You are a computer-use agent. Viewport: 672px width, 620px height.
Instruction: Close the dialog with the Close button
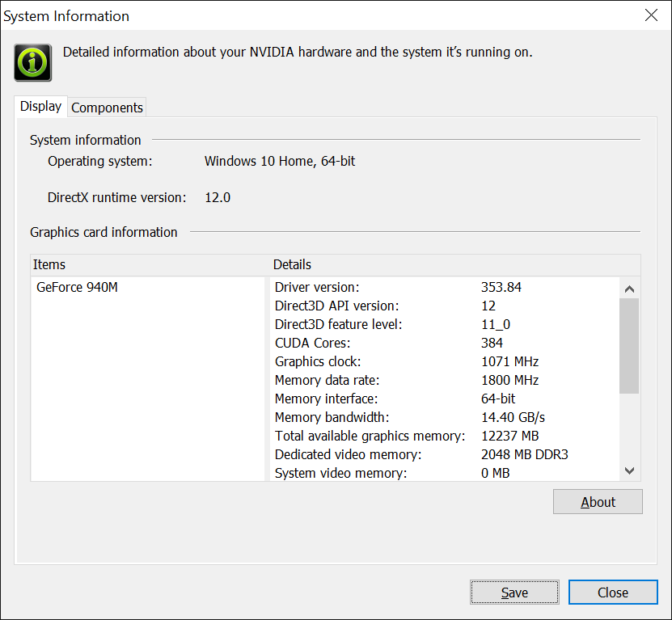click(613, 593)
